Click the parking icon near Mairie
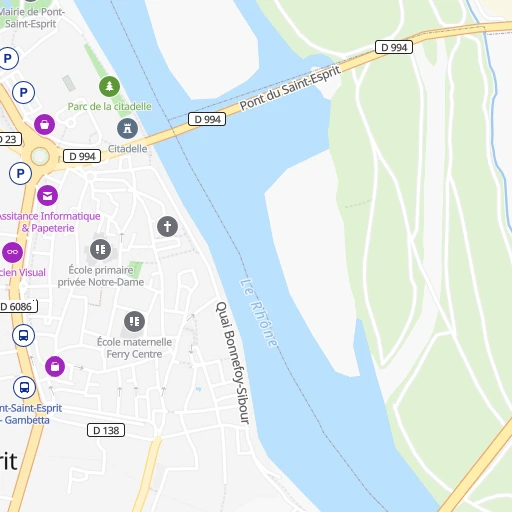The height and width of the screenshot is (512, 512). (7, 58)
